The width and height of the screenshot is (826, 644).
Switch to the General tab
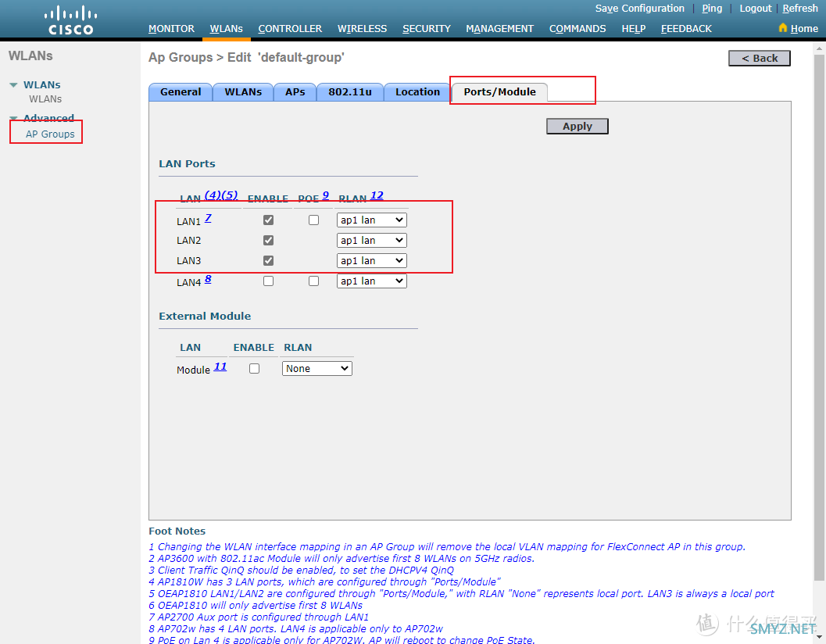[181, 91]
